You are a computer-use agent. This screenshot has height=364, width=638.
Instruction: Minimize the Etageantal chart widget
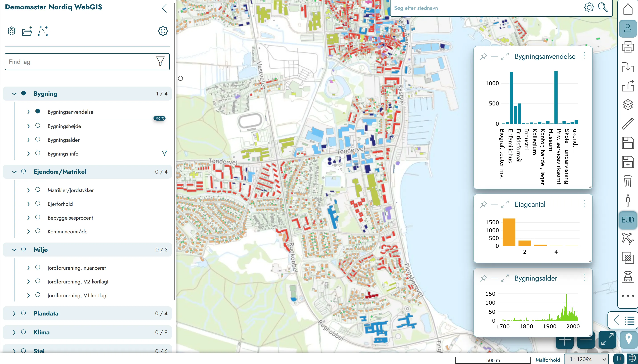pyautogui.click(x=494, y=204)
